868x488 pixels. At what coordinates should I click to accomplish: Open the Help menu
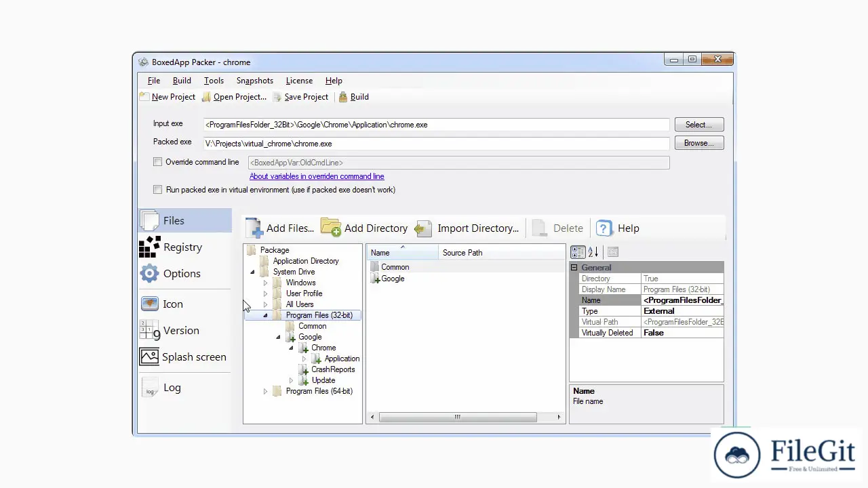(334, 81)
